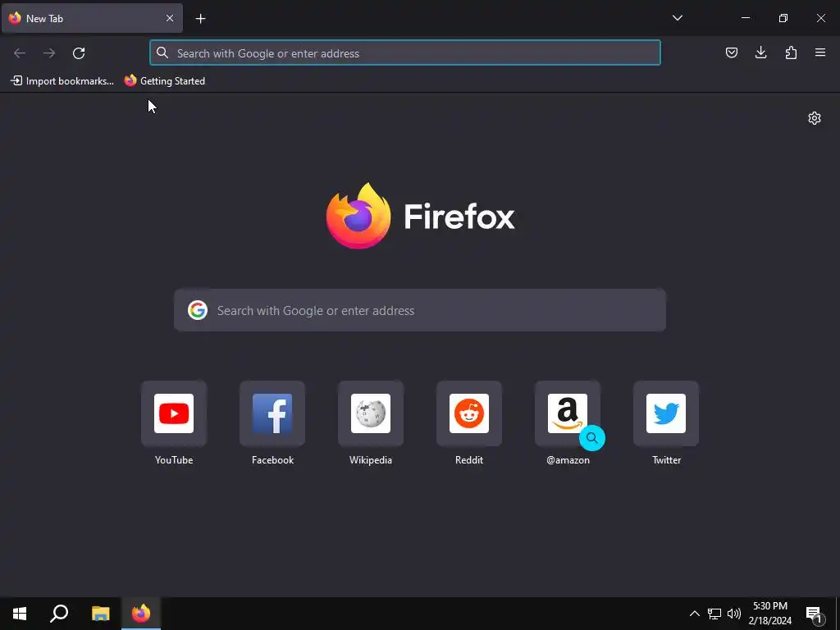Click the Google logo in search box
Screen dimensions: 840x630
[x=198, y=310]
